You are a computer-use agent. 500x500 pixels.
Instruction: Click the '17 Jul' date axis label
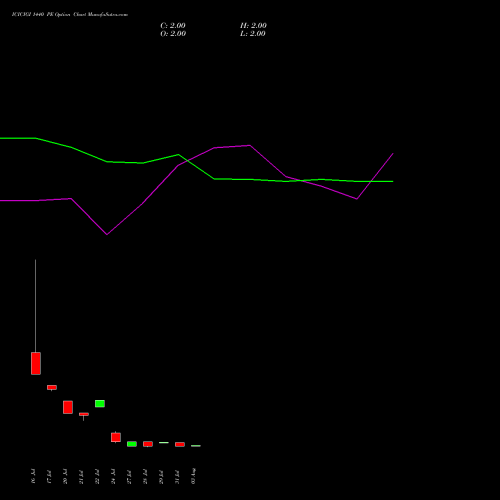point(49,476)
